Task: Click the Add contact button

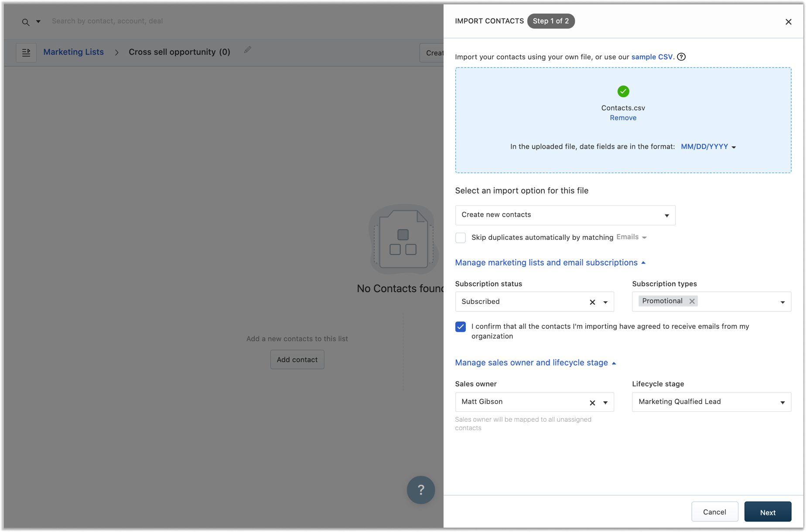Action: coord(297,360)
